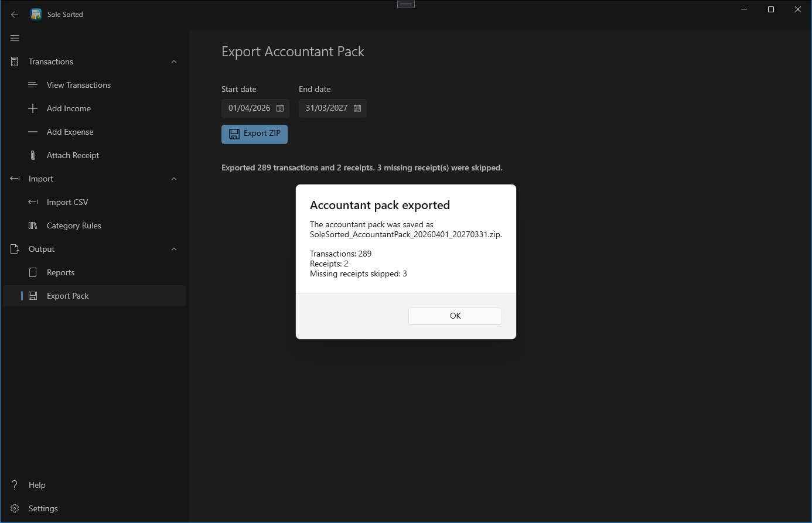Viewport: 812px width, 523px height.
Task: Click the plus icon for Add Income
Action: [33, 108]
